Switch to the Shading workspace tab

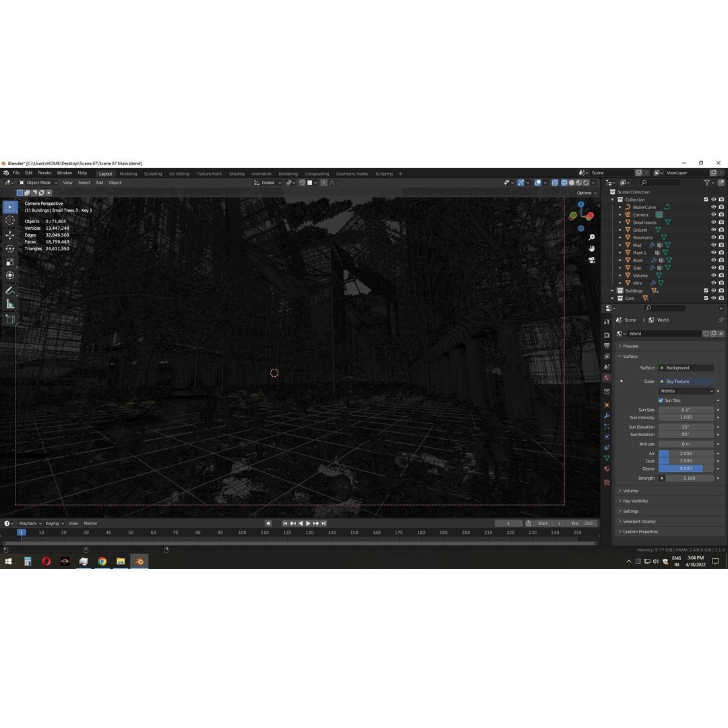pos(237,174)
